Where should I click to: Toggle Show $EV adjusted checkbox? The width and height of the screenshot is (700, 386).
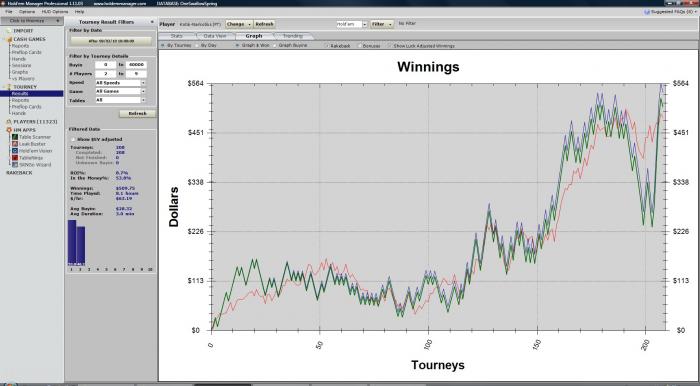73,139
